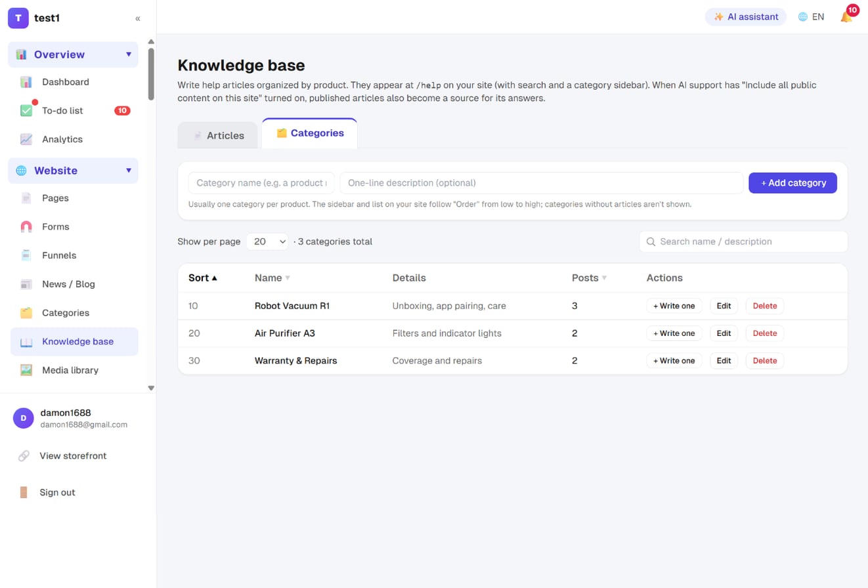The width and height of the screenshot is (868, 588).
Task: Click the damon1688 user avatar
Action: tap(24, 418)
